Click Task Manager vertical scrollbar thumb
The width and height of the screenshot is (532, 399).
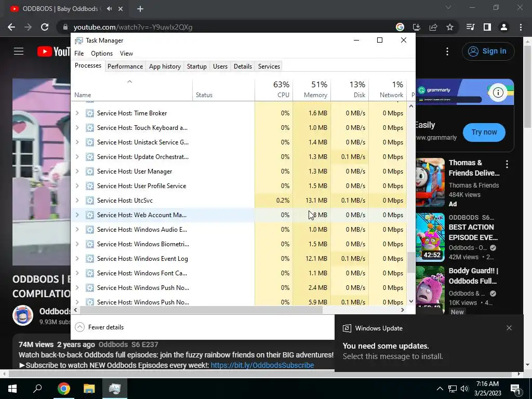point(411,262)
